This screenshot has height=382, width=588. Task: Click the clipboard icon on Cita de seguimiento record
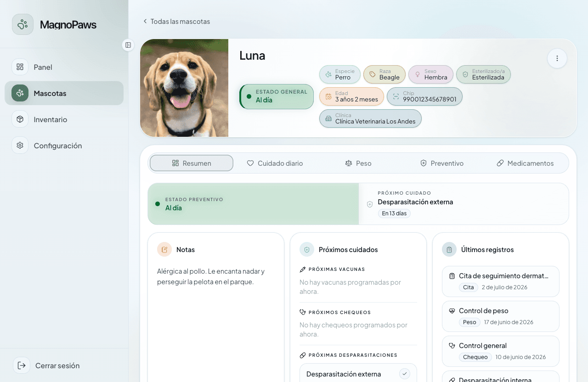click(452, 276)
